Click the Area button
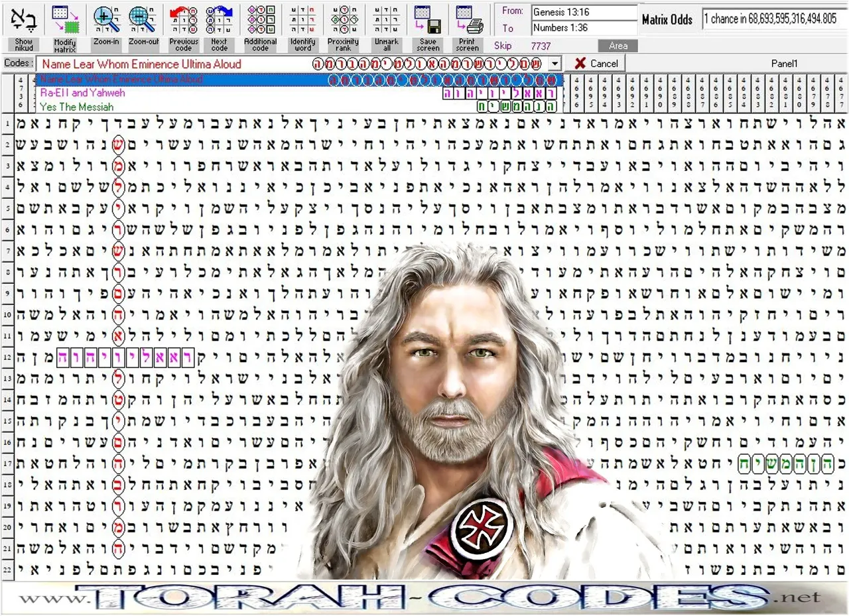Image resolution: width=849 pixels, height=616 pixels. 618,46
